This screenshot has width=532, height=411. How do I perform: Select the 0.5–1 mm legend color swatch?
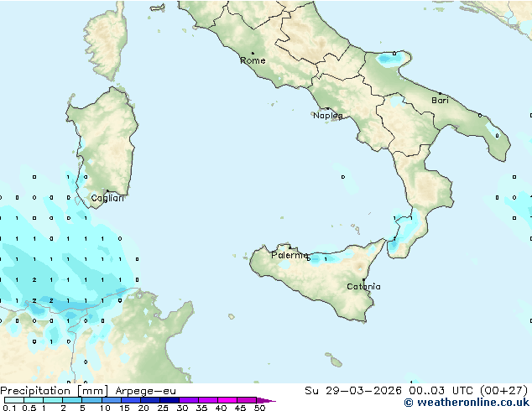pos(34,400)
